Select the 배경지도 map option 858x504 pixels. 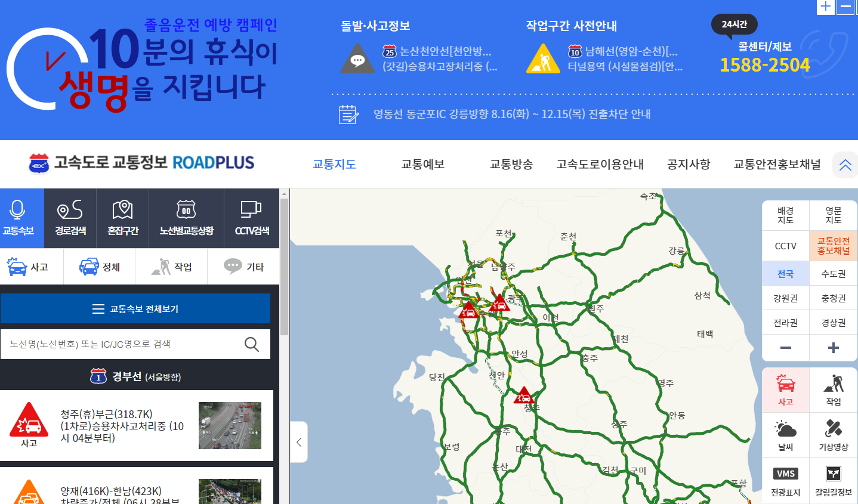pyautogui.click(x=785, y=215)
